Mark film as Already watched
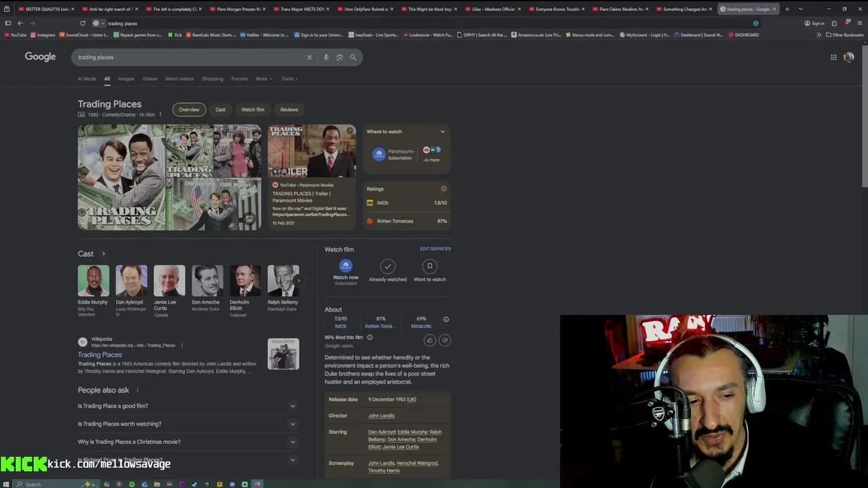The image size is (868, 488). [x=388, y=271]
